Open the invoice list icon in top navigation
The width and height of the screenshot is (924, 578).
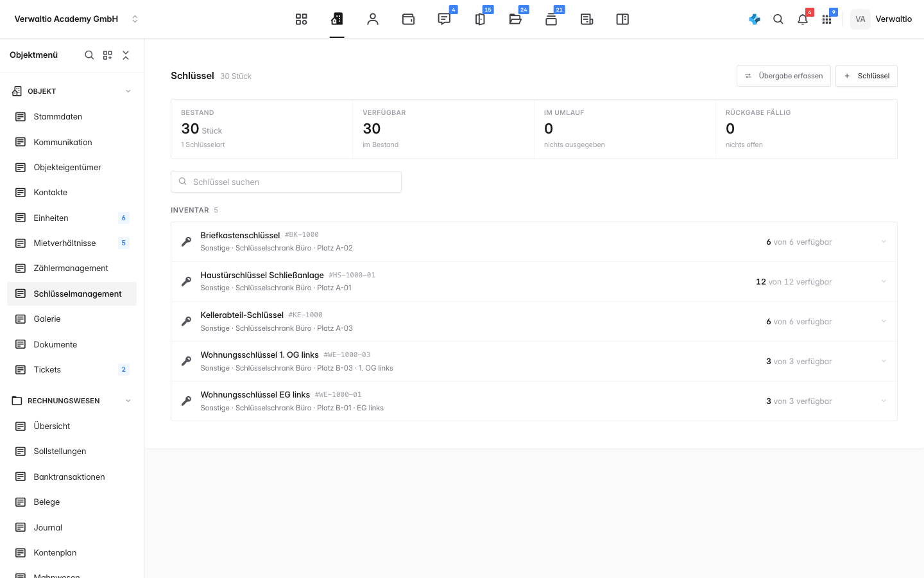(x=586, y=19)
